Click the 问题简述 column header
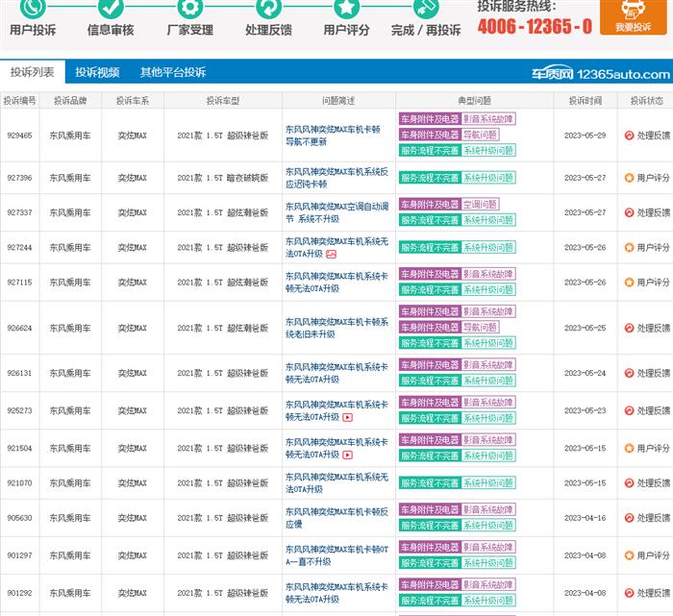 338,101
